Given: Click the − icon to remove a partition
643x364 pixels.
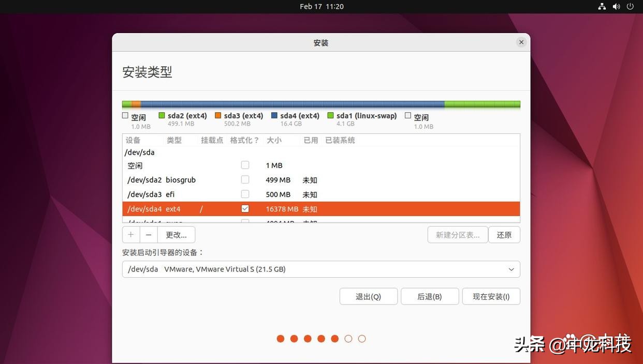Looking at the screenshot, I should [149, 234].
